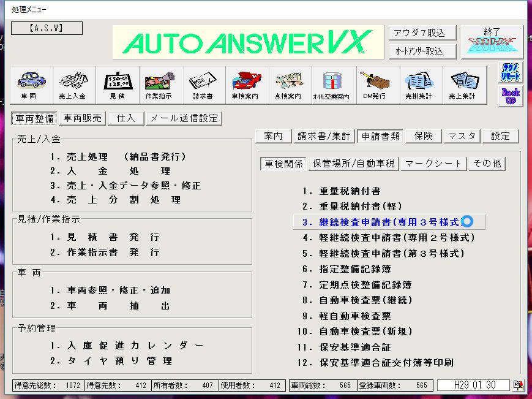
Task: Open the 車両 (vehicle) toolbar icon
Action: pyautogui.click(x=32, y=85)
